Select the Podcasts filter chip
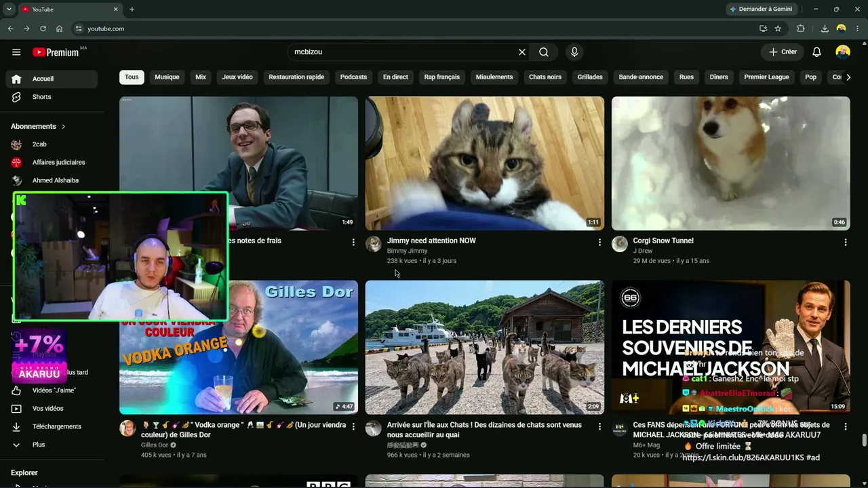The height and width of the screenshot is (488, 868). (x=353, y=77)
